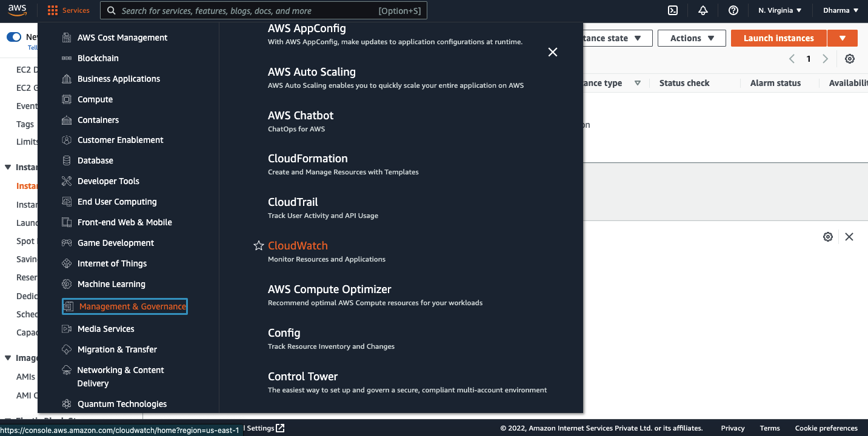
Task: Click the Quantum Technologies category icon
Action: tap(67, 404)
